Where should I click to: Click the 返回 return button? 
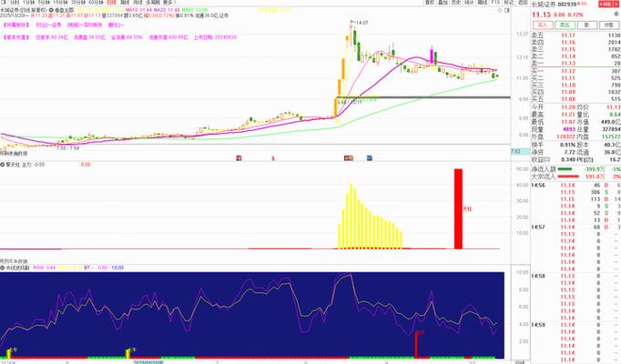tap(523, 3)
